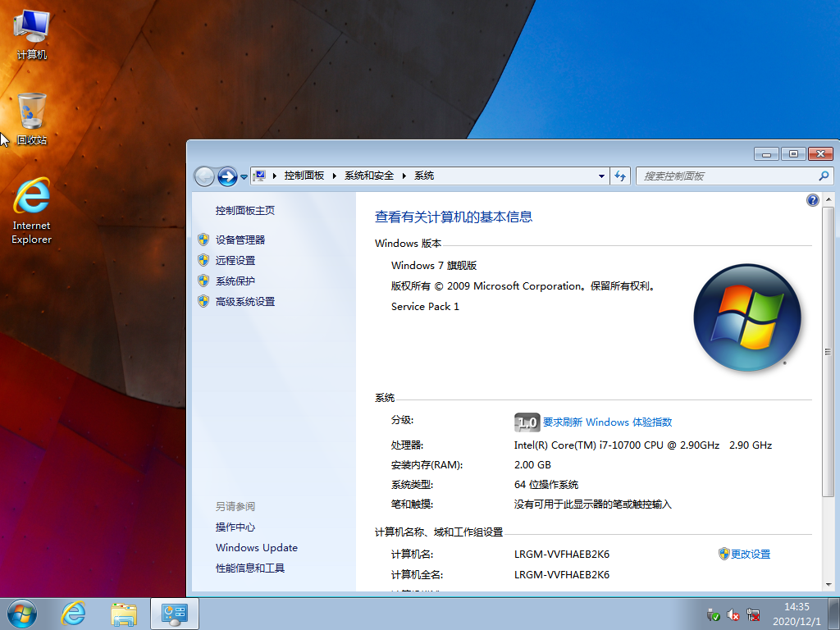Open 设备管理器 from the left panel
Image resolution: width=840 pixels, height=630 pixels.
(x=240, y=240)
